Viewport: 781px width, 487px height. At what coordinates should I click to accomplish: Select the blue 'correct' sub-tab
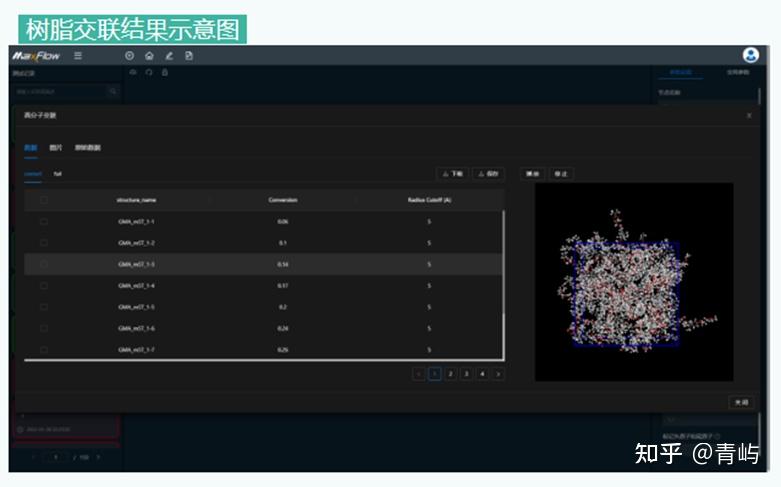(x=33, y=174)
